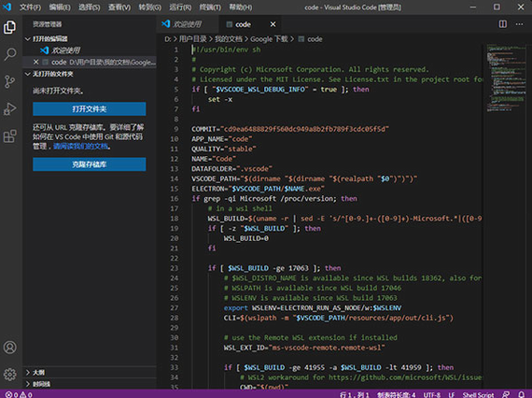This screenshot has height=398, width=532.
Task: Open the Search view in activity bar
Action: pyautogui.click(x=10, y=54)
